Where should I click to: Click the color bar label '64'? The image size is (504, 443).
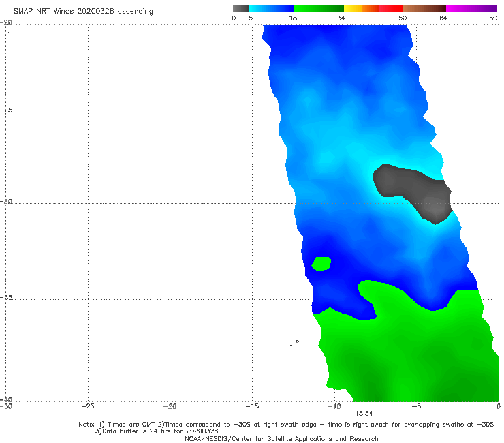tap(443, 18)
